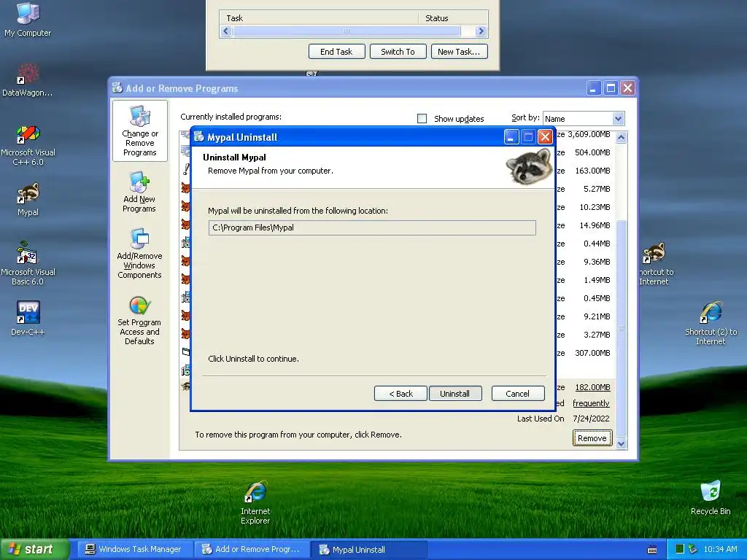The height and width of the screenshot is (560, 747).
Task: Cancel the Mypal uninstall wizard
Action: pyautogui.click(x=517, y=393)
